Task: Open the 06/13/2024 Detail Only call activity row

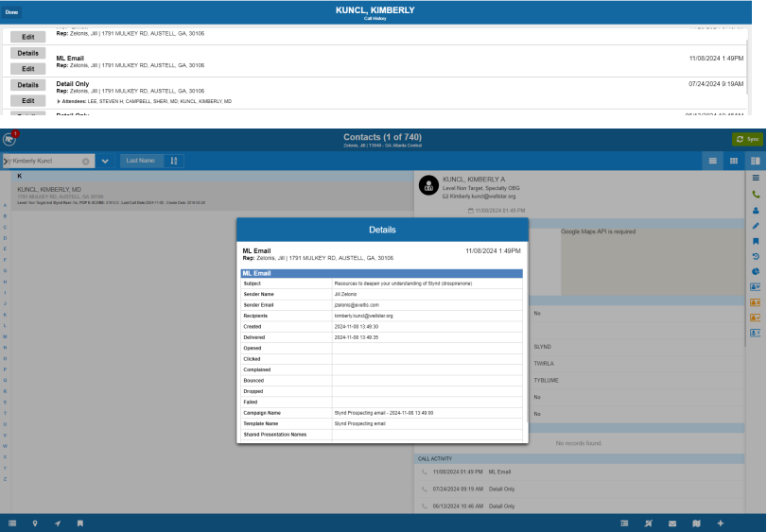Action: pos(580,506)
